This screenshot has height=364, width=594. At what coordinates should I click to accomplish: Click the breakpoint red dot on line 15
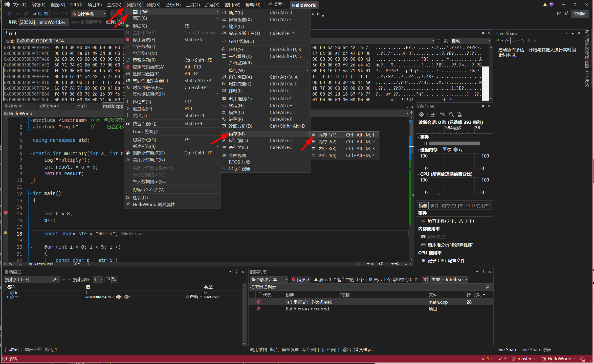(x=6, y=213)
